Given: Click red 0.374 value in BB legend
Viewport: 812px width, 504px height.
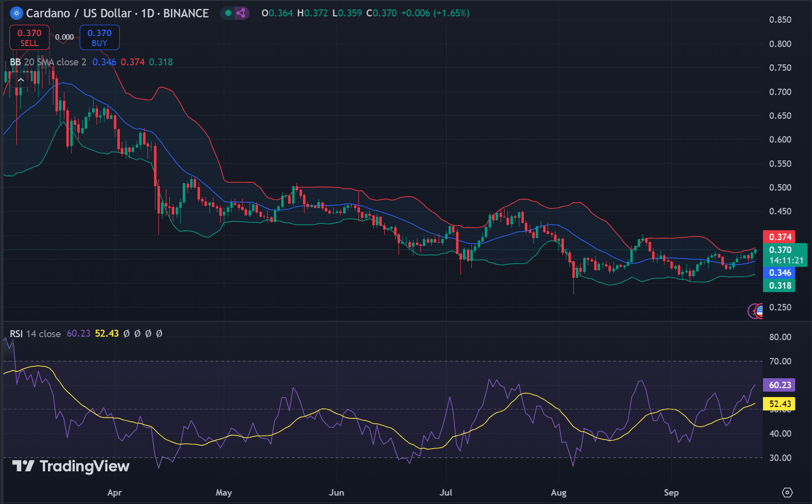Looking at the screenshot, I should point(133,62).
